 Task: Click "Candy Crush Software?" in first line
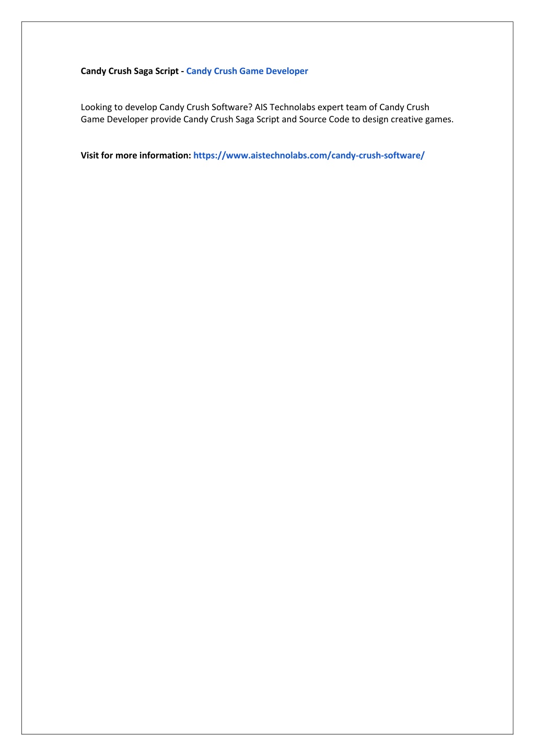206,108
